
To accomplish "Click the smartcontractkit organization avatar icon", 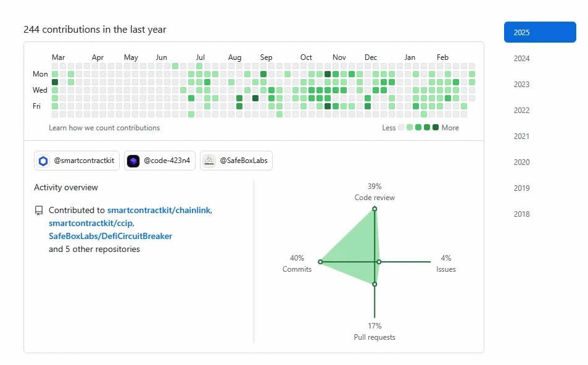I will click(43, 161).
